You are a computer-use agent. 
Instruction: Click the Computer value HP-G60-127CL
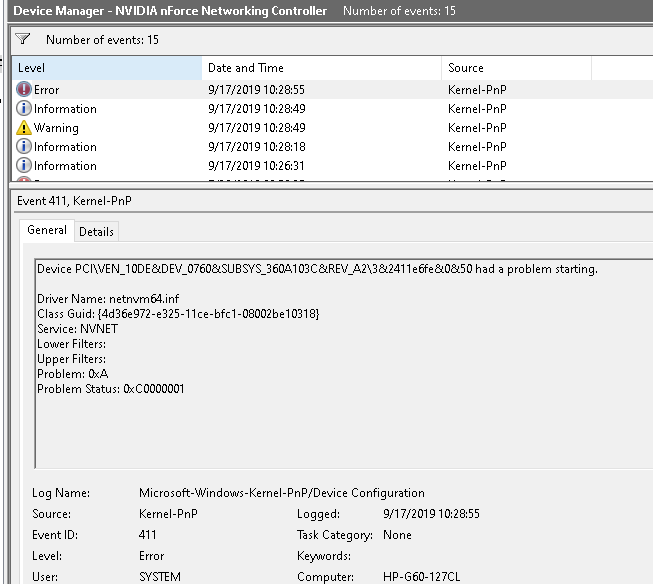(x=421, y=577)
